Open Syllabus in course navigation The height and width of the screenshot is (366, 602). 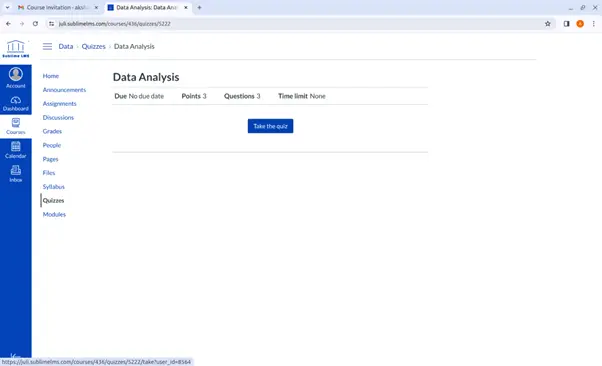click(53, 187)
